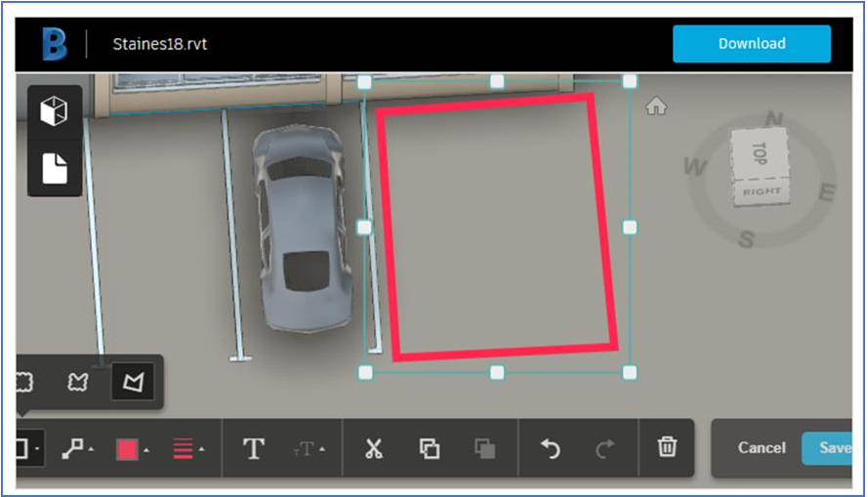Click the Save button
Screen dimensions: 868x497
coord(827,448)
